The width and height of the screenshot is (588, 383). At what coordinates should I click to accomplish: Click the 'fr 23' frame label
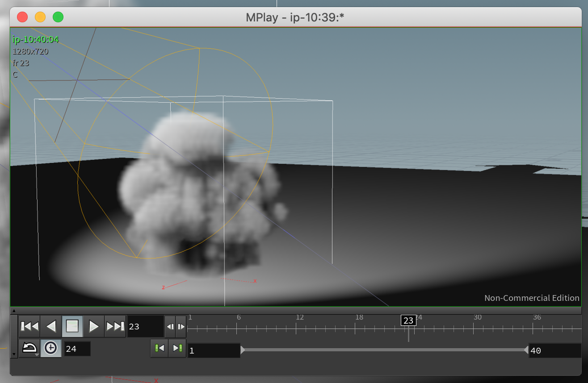[21, 63]
